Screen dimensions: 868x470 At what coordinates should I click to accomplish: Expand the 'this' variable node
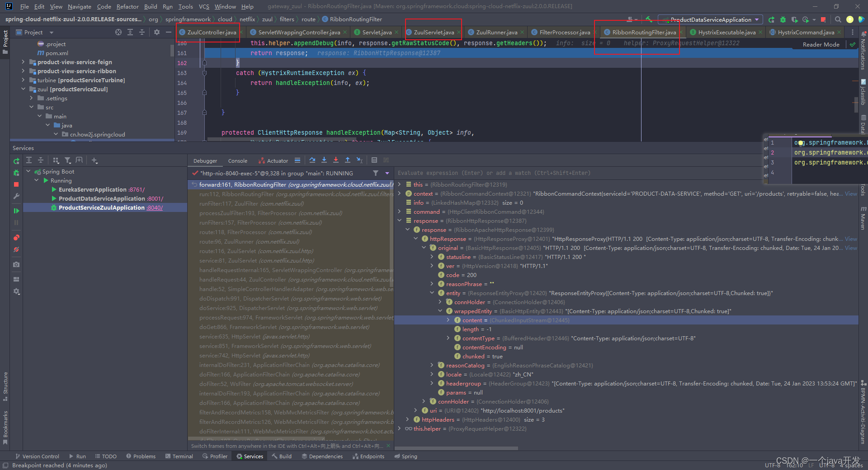click(399, 184)
